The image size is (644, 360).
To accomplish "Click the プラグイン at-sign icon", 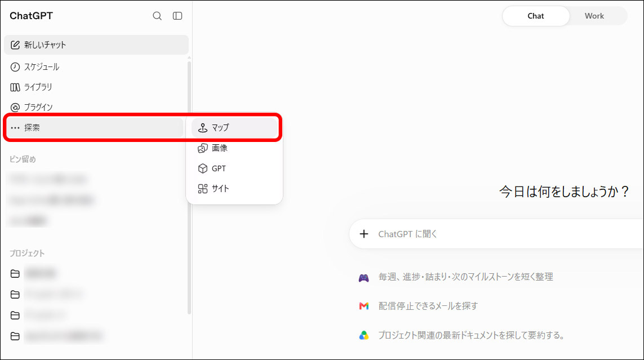I will pos(15,108).
